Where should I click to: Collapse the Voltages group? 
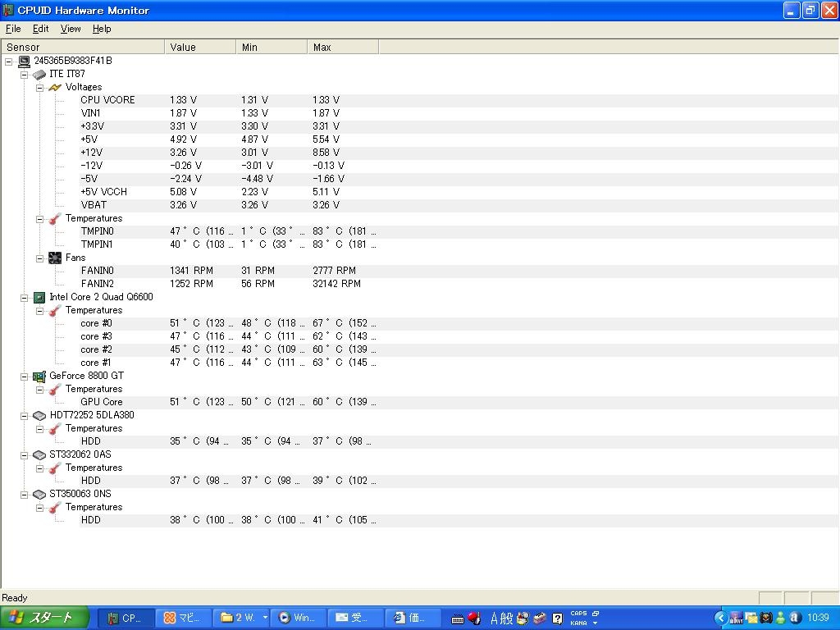tap(39, 88)
